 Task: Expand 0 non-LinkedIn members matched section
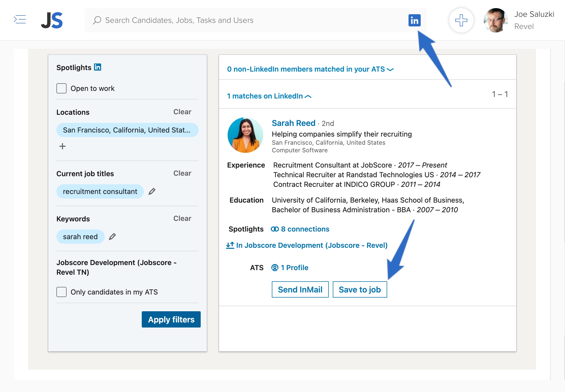point(310,69)
